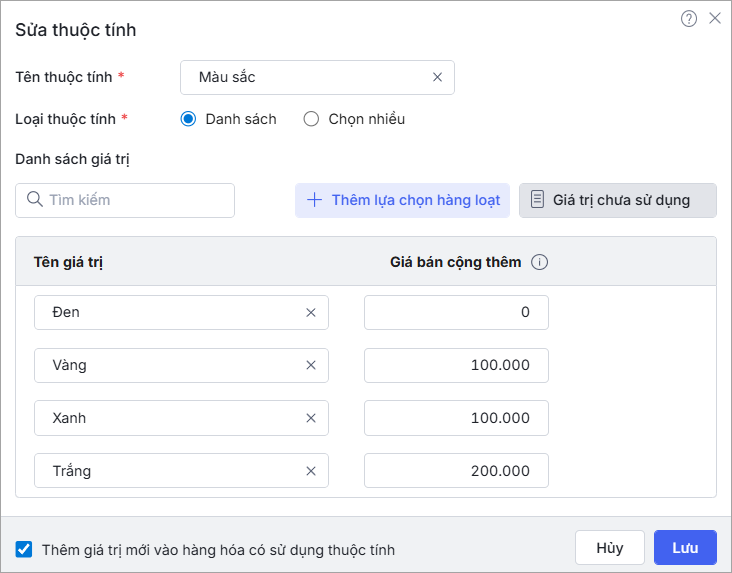Open Giá trị chưa sử dụng list

[617, 200]
